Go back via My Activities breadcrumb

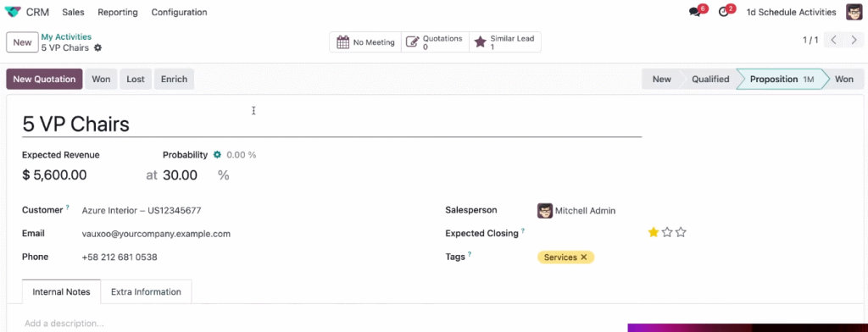pos(66,37)
